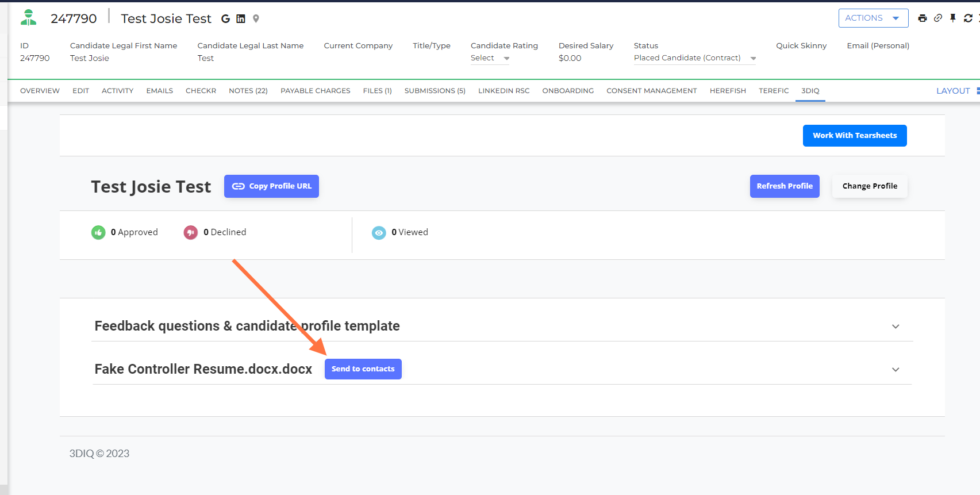Select the CONSENT MANAGEMENT tab
This screenshot has height=495, width=980.
click(x=651, y=91)
